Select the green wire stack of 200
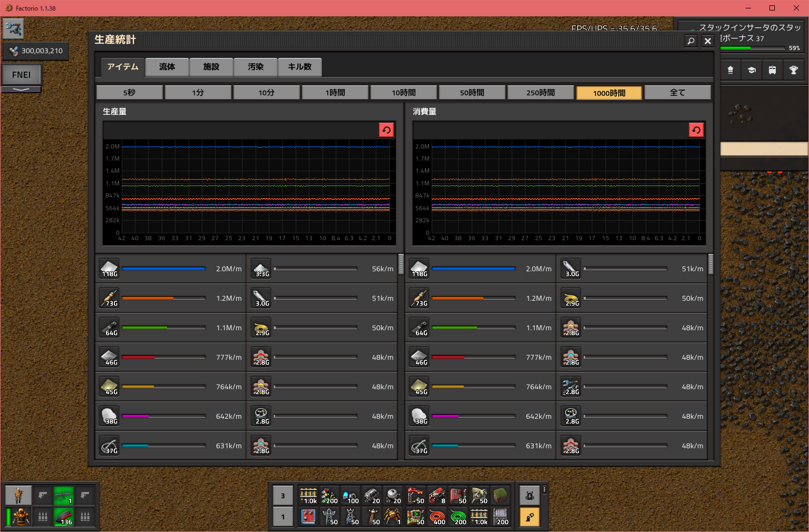809x532 pixels. [x=458, y=516]
